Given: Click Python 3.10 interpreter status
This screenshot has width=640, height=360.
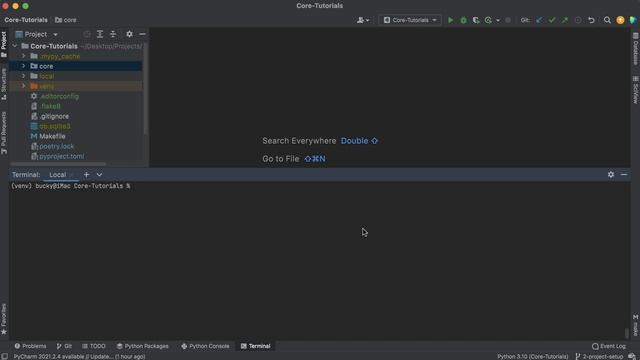Looking at the screenshot, I should coord(532,356).
